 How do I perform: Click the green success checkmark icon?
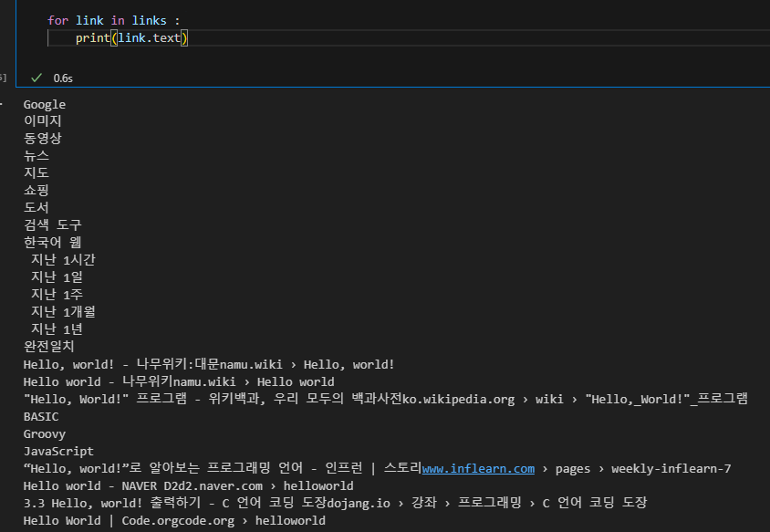click(x=36, y=78)
